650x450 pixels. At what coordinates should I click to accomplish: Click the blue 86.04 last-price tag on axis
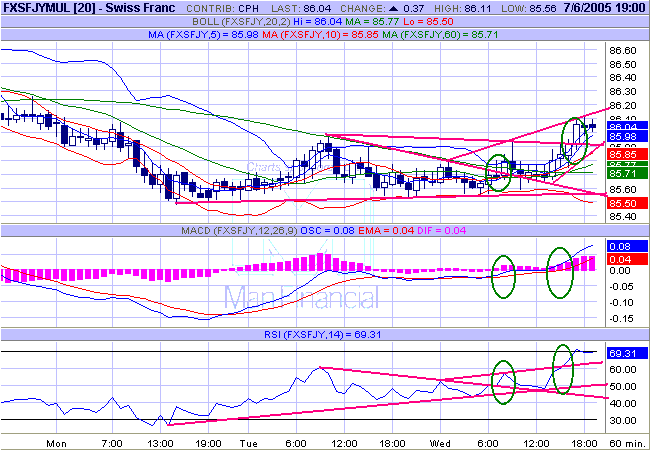coord(627,126)
